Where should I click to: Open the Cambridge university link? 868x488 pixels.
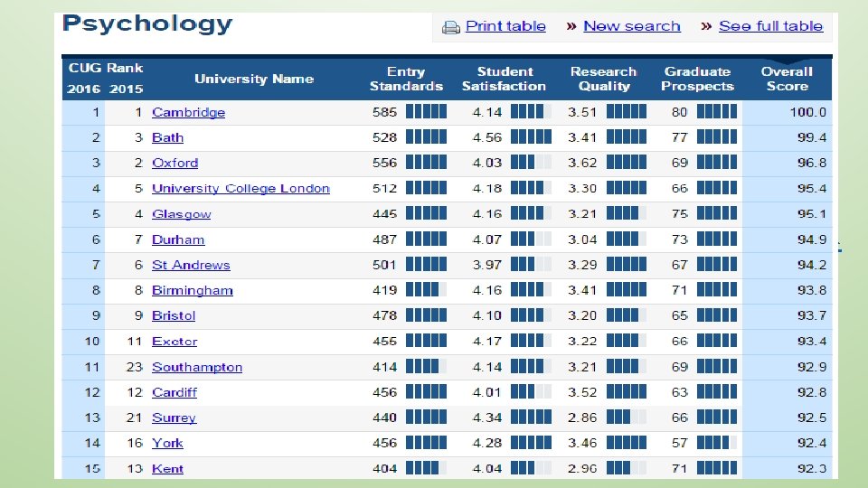pyautogui.click(x=188, y=112)
